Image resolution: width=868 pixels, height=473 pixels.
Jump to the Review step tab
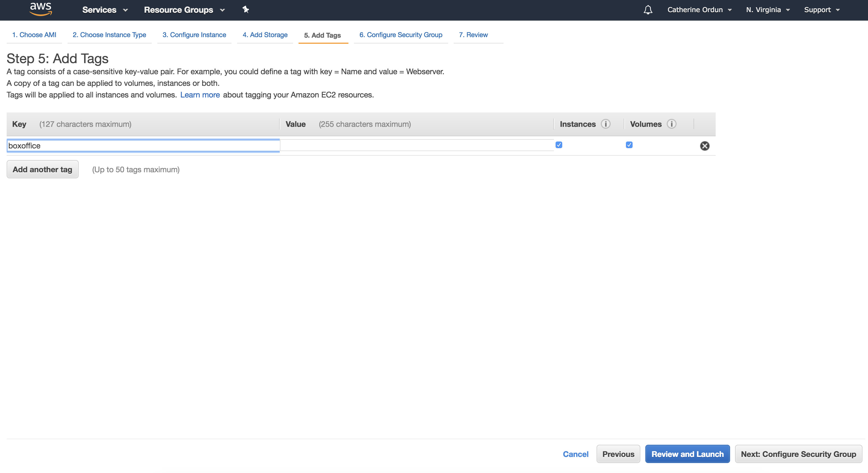tap(473, 35)
